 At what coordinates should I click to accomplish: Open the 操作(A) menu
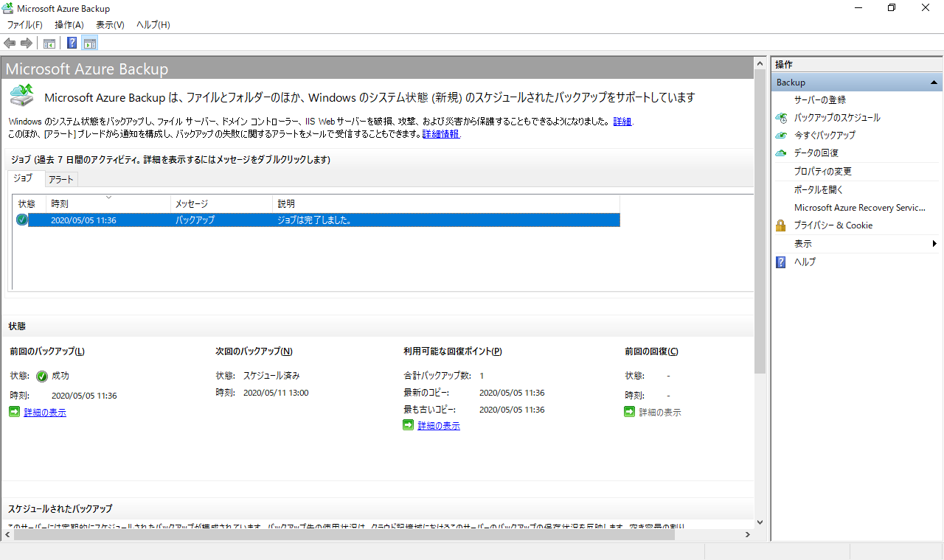[x=69, y=25]
